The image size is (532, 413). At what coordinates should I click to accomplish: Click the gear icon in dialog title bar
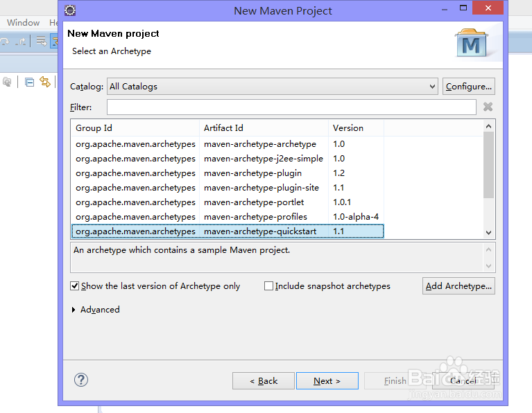coord(70,10)
